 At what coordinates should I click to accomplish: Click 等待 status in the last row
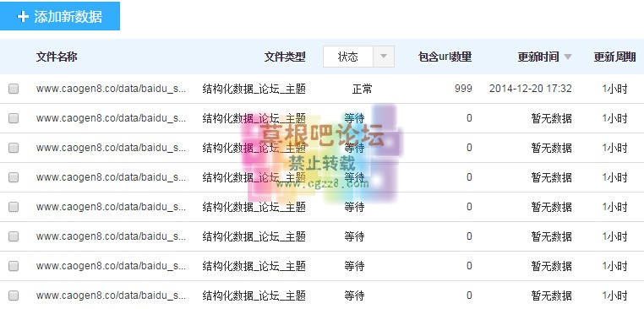click(354, 295)
